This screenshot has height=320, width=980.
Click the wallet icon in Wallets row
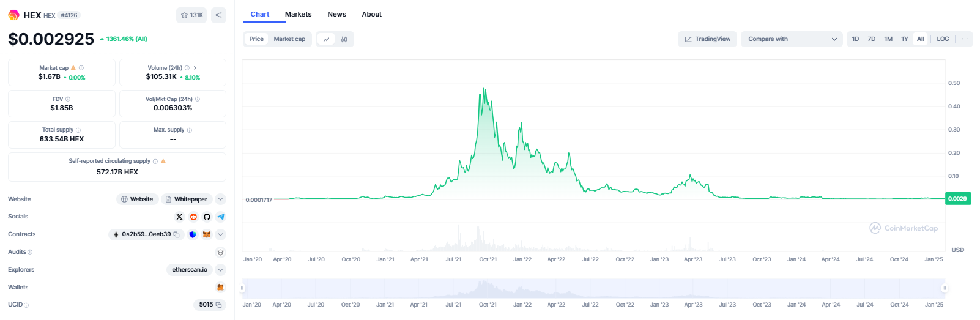coord(220,287)
